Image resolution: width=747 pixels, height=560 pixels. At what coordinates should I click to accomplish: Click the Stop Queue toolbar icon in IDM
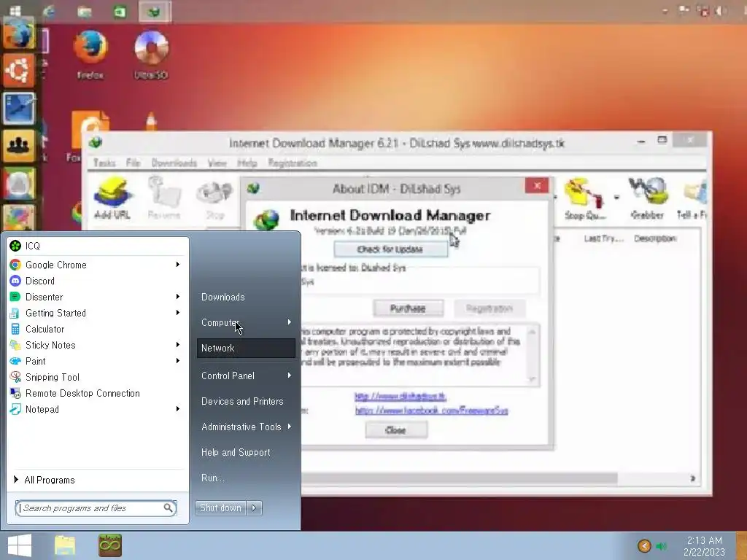pyautogui.click(x=585, y=199)
